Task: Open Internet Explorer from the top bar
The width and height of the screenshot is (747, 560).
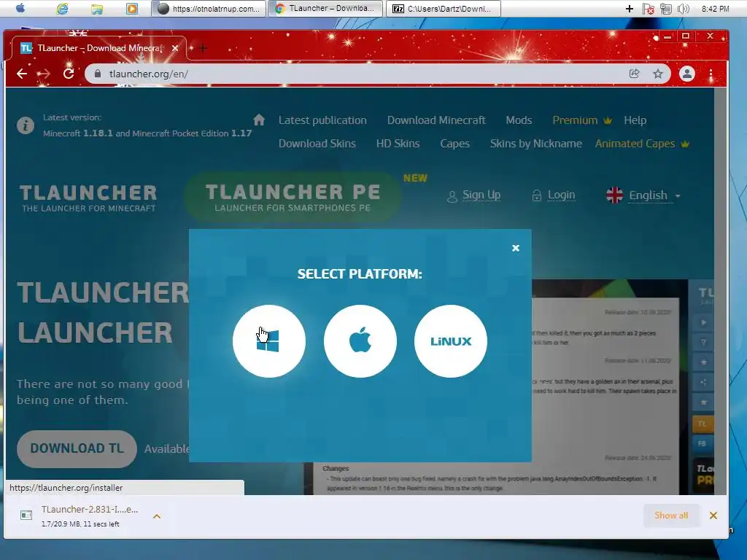Action: (x=62, y=9)
